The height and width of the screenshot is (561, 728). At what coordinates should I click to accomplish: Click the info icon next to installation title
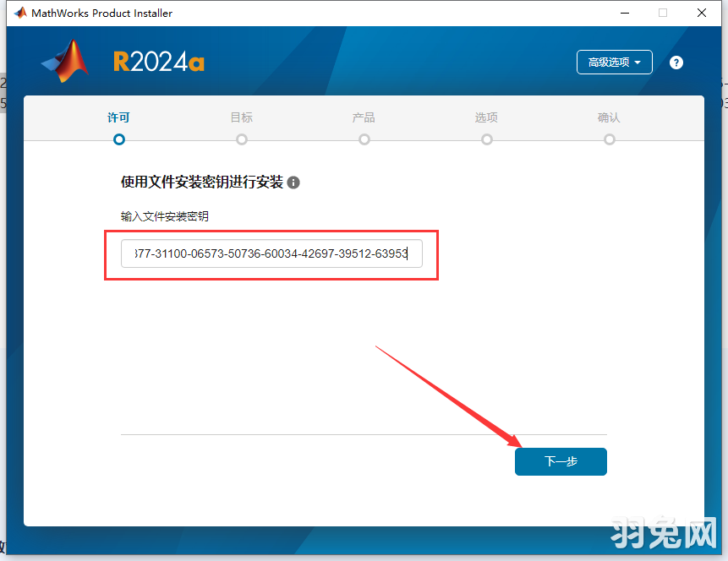pos(293,182)
